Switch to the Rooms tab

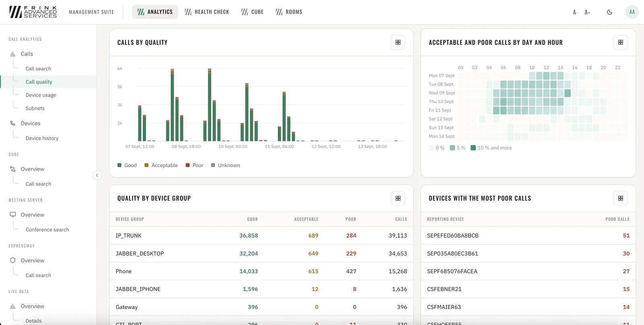[289, 12]
